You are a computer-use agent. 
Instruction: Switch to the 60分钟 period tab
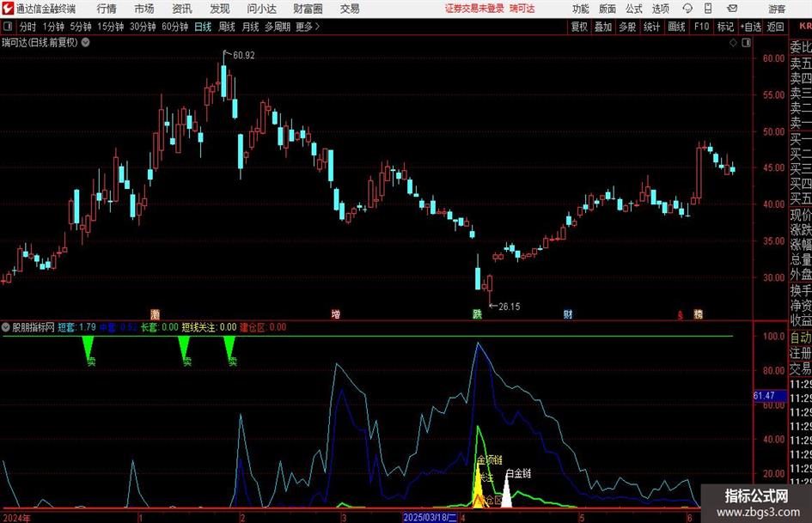tap(174, 27)
